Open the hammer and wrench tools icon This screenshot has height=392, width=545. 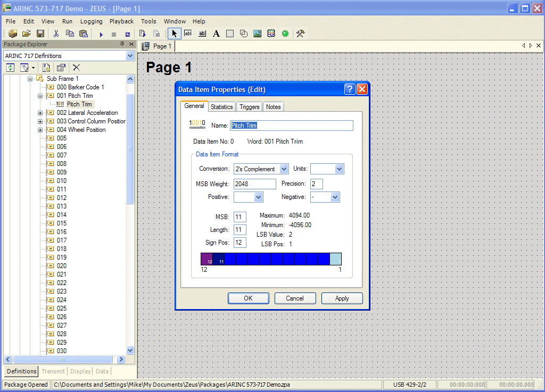click(300, 34)
